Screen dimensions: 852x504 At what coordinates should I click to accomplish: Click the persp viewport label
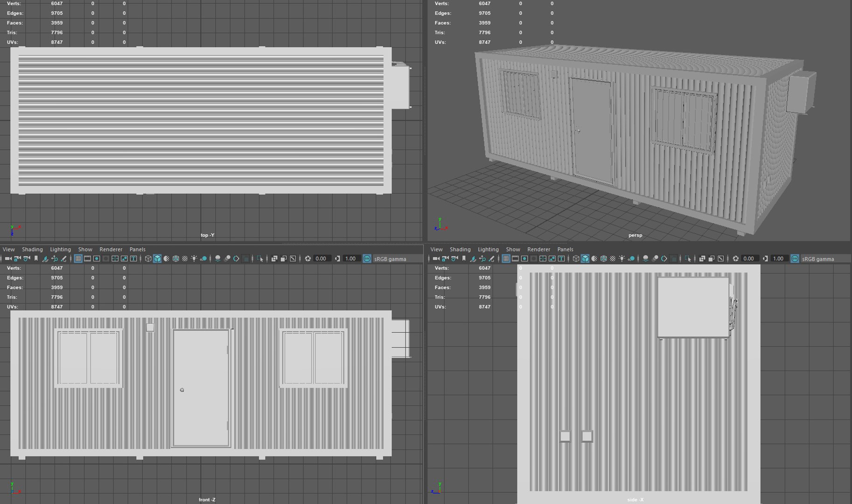point(635,235)
